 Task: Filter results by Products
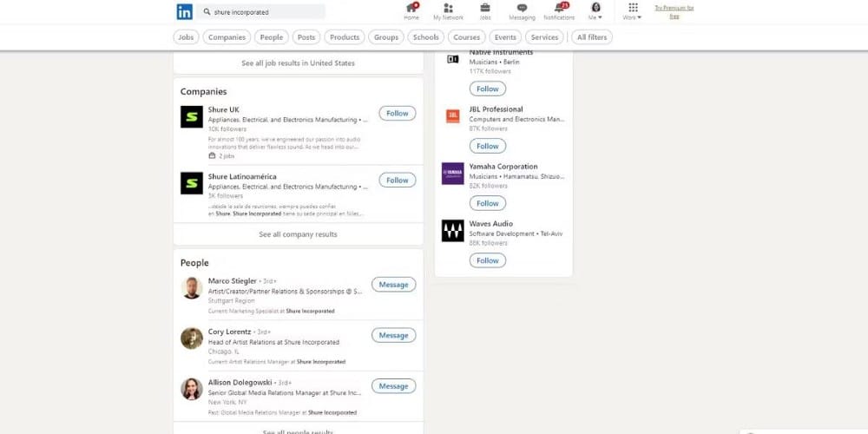pyautogui.click(x=345, y=37)
